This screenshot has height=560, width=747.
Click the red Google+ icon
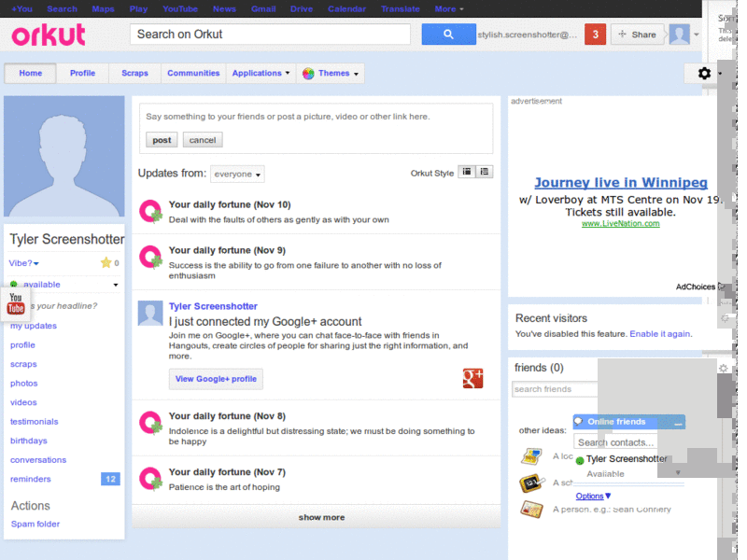472,379
